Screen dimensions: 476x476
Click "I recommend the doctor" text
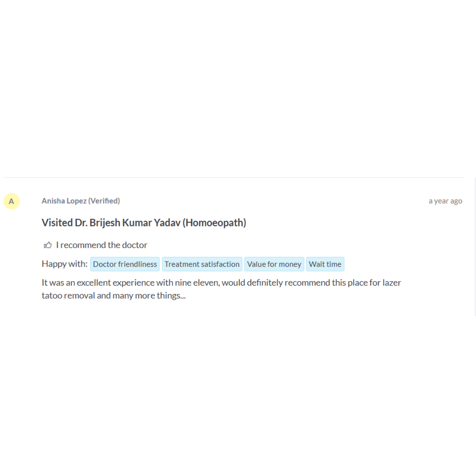click(102, 245)
